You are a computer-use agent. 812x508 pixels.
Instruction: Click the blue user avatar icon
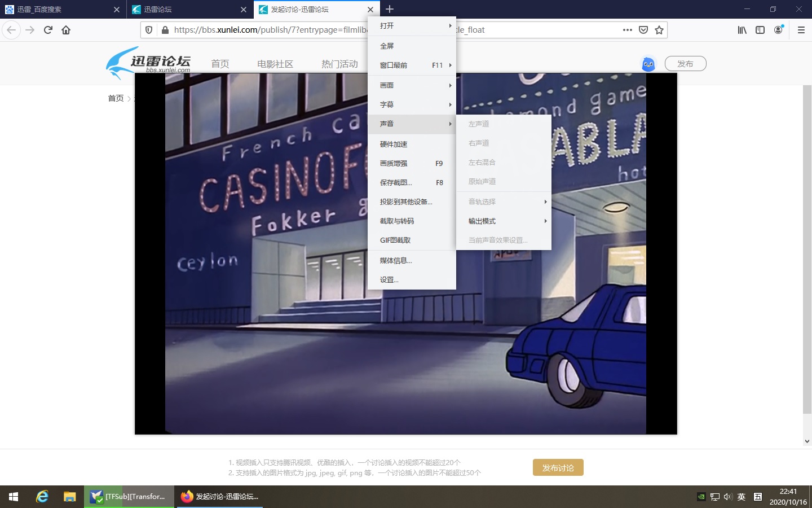(x=648, y=64)
